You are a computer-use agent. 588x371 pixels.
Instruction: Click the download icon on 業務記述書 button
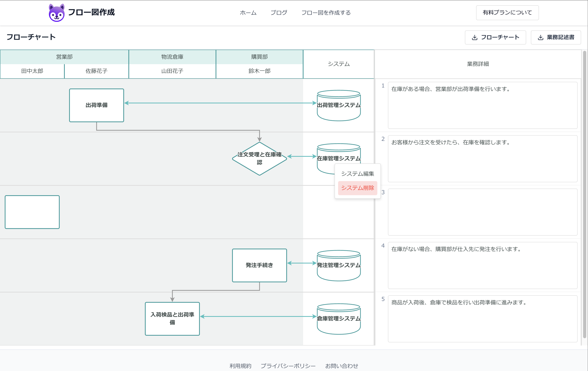(x=540, y=37)
